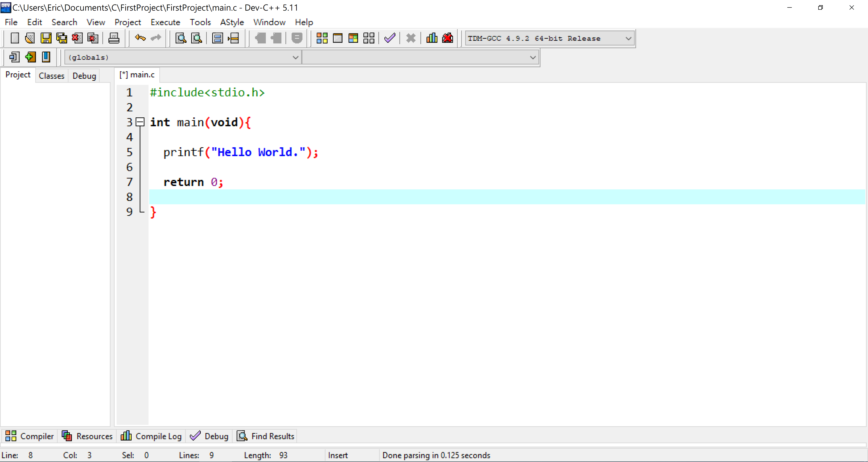This screenshot has width=868, height=462.
Task: Click the Profile analysis bar chart icon
Action: 432,38
